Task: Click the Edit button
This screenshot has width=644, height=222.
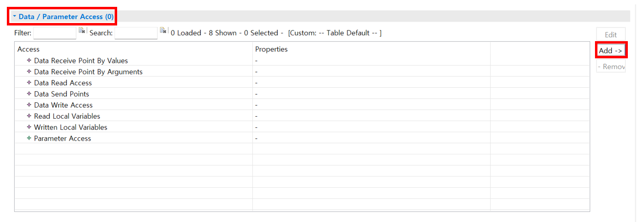Action: tap(611, 35)
